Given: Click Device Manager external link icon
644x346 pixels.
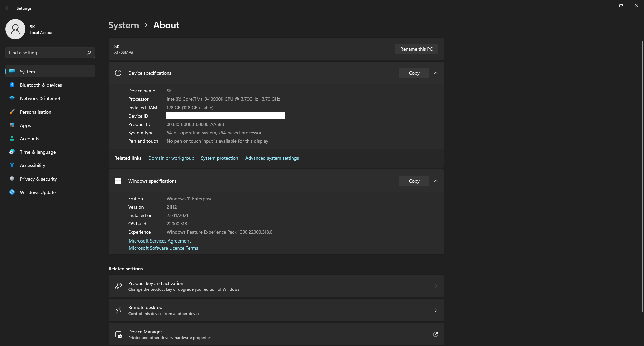Looking at the screenshot, I should click(x=435, y=334).
